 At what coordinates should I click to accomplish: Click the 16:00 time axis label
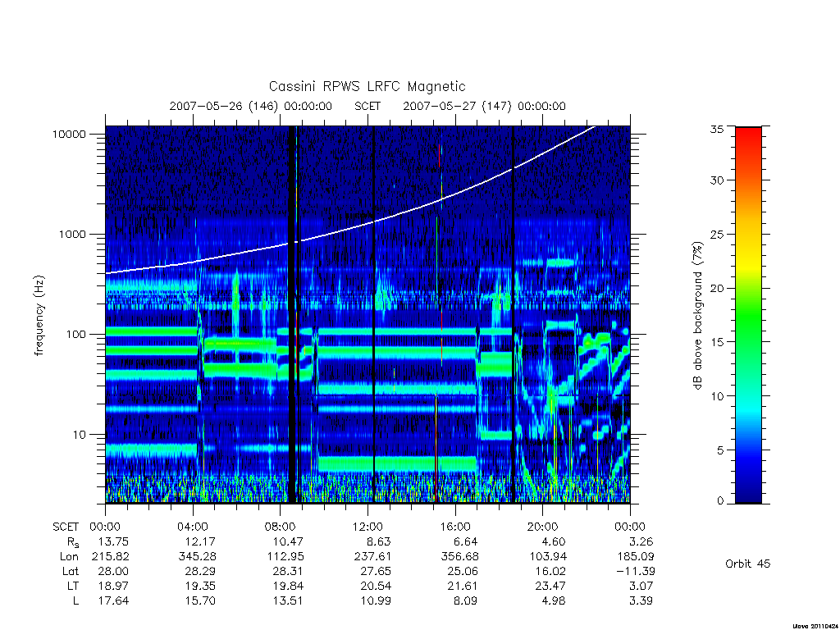tap(455, 527)
